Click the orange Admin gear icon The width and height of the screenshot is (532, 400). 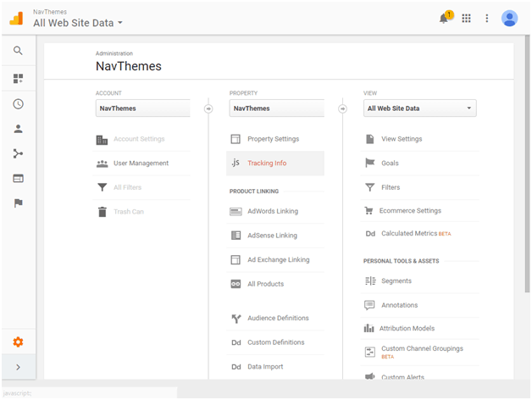pos(18,342)
